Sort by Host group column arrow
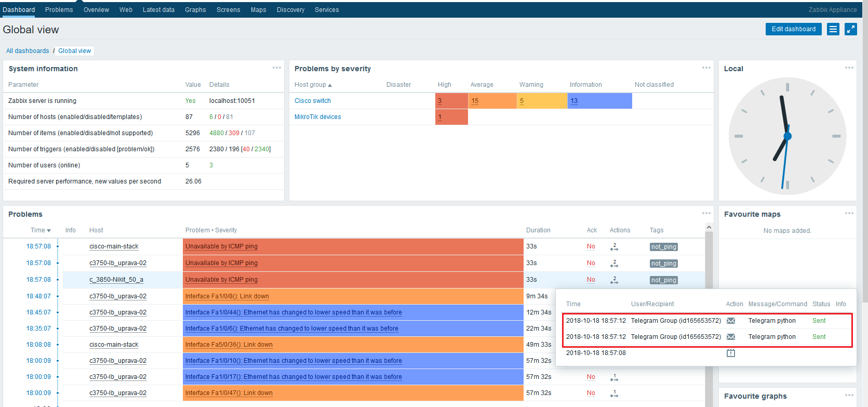Viewport: 868px width, 407px height. coord(330,85)
